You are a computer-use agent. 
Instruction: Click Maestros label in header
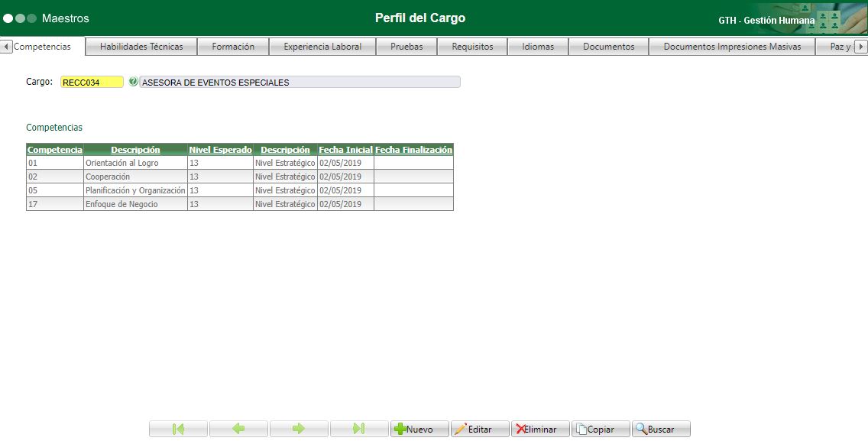(65, 18)
